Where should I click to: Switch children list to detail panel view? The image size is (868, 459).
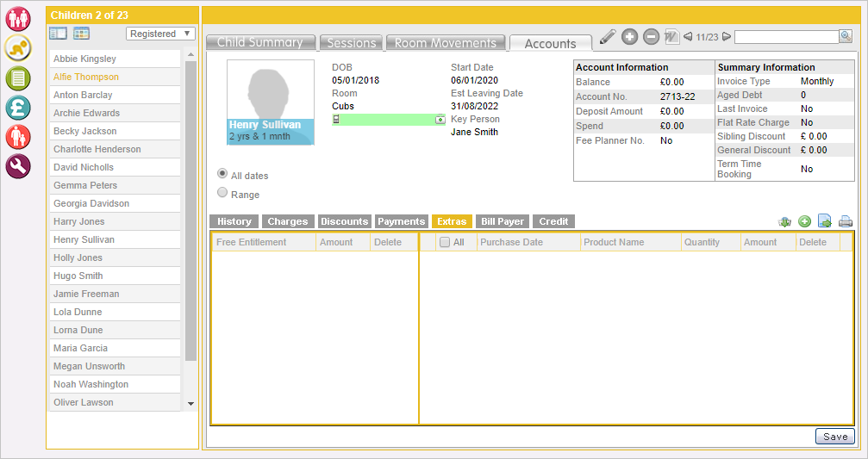[58, 34]
